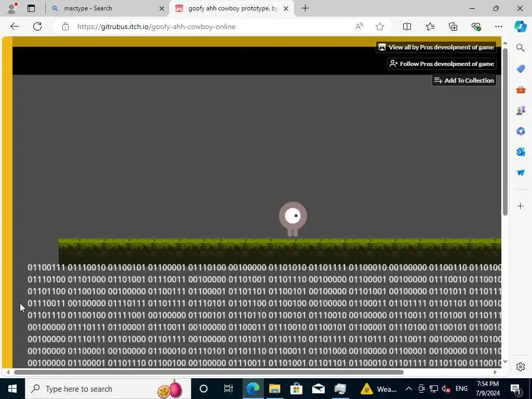Select the goofy ahh cowboy prototype tab

[232, 8]
